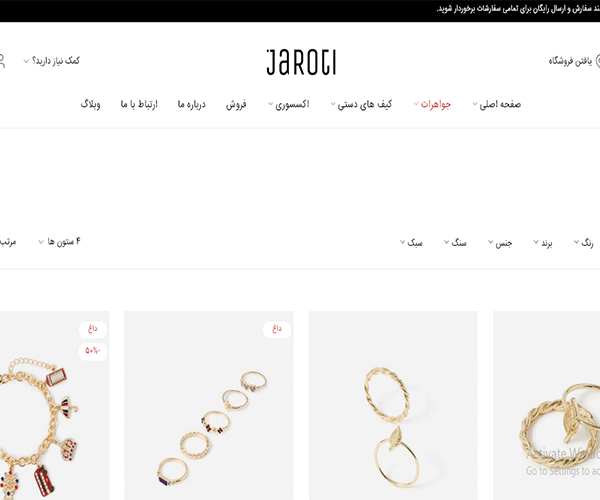Click the داغ badge on rings set
This screenshot has height=500, width=600.
point(277,329)
